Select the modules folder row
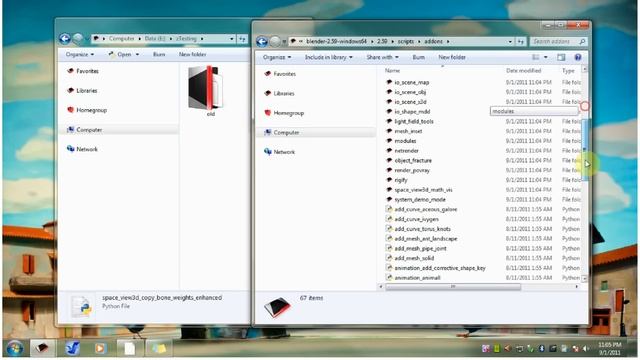 pos(405,141)
